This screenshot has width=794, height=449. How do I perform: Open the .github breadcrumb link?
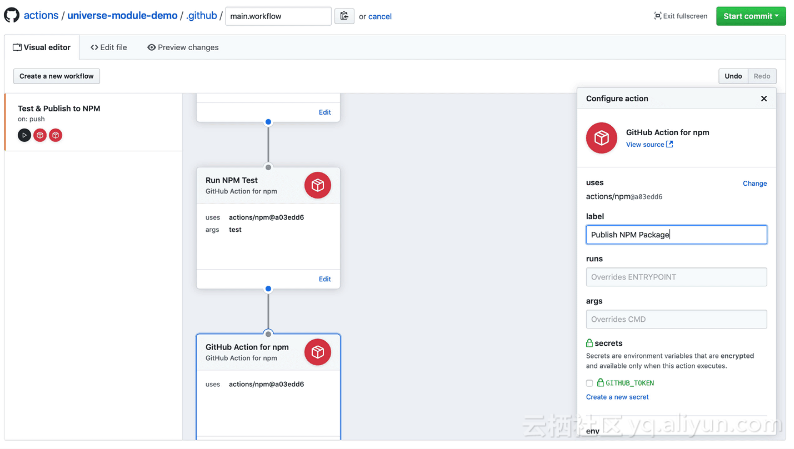coord(202,15)
